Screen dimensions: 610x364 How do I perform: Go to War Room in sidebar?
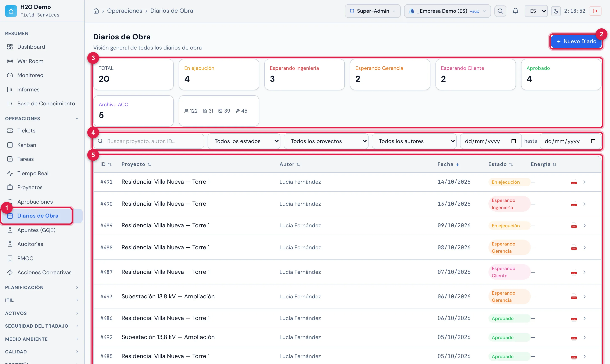click(x=30, y=61)
